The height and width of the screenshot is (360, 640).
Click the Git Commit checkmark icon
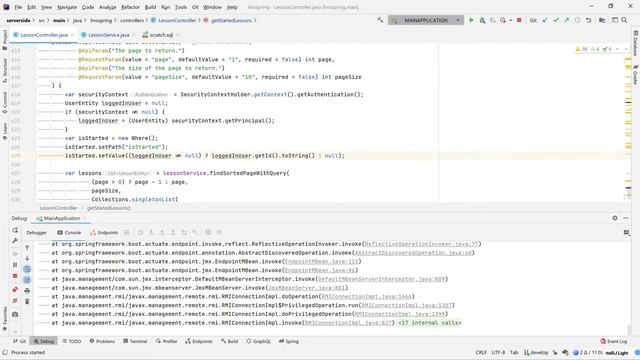coord(556,20)
